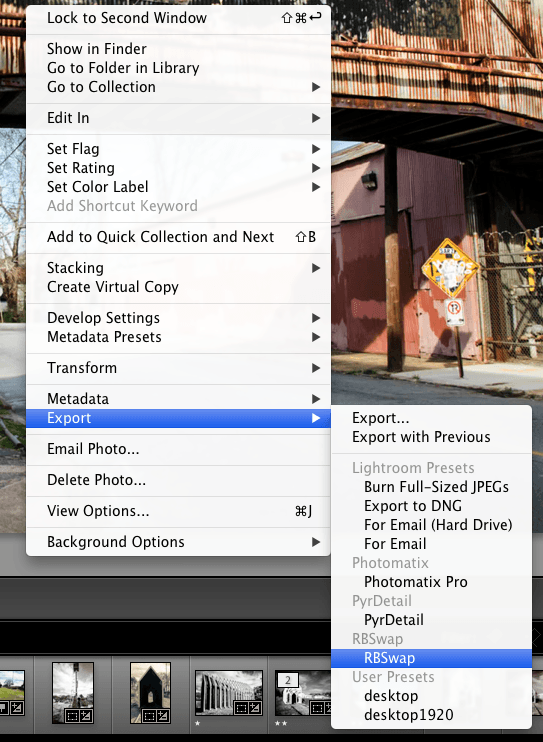543x742 pixels.
Task: Select the dark arched doorway filmstrip thumbnail
Action: tap(150, 692)
